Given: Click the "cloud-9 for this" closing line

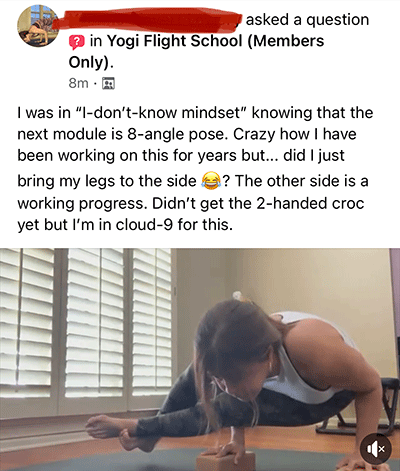Looking at the screenshot, I should [x=174, y=225].
